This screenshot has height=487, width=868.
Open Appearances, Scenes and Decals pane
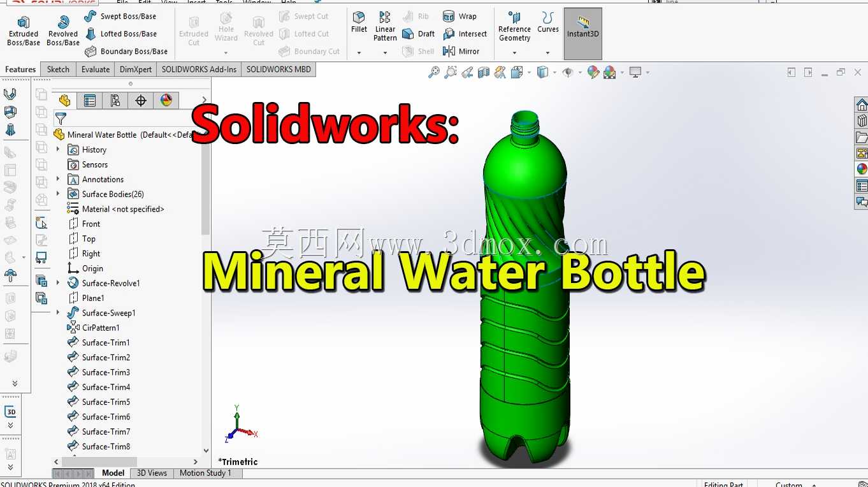[862, 170]
